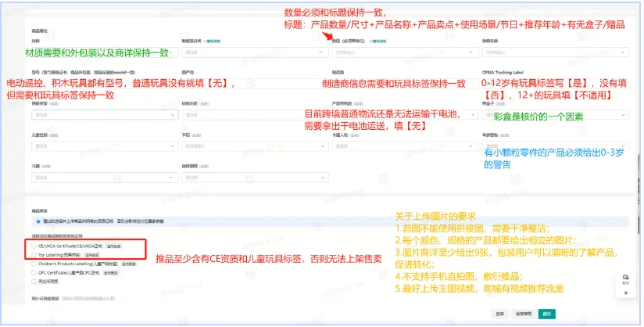
Task: Click the 放弃 button
Action: coord(499,314)
